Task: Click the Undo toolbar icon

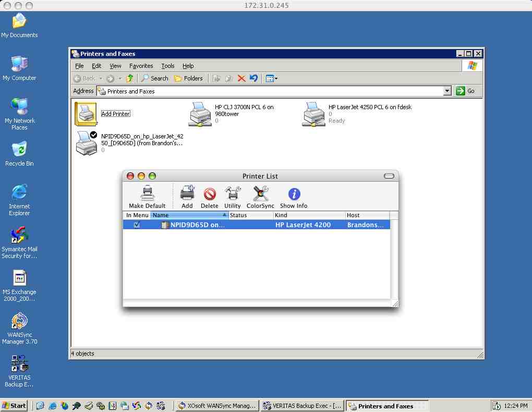Action: [x=254, y=78]
